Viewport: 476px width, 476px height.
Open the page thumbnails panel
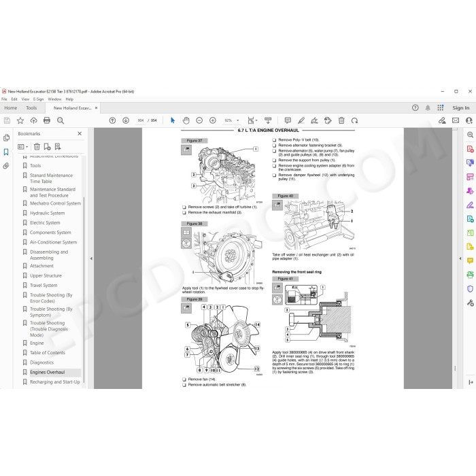pos(6,138)
